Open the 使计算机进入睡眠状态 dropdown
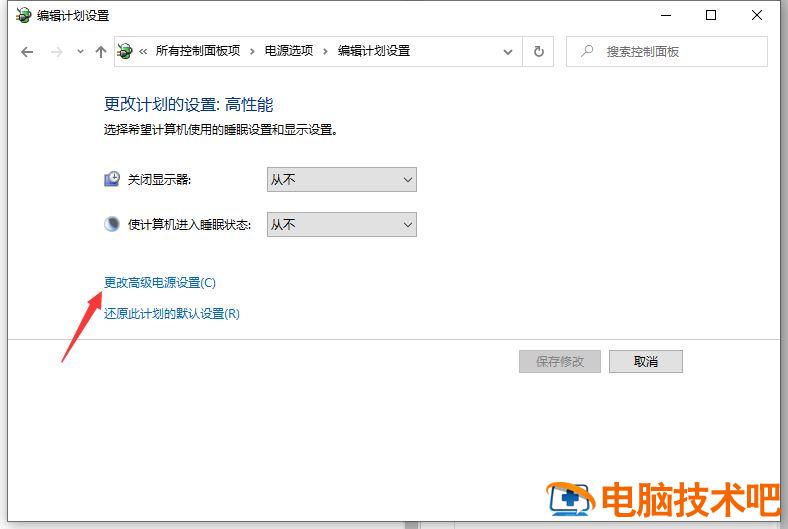This screenshot has width=788, height=529. 342,224
